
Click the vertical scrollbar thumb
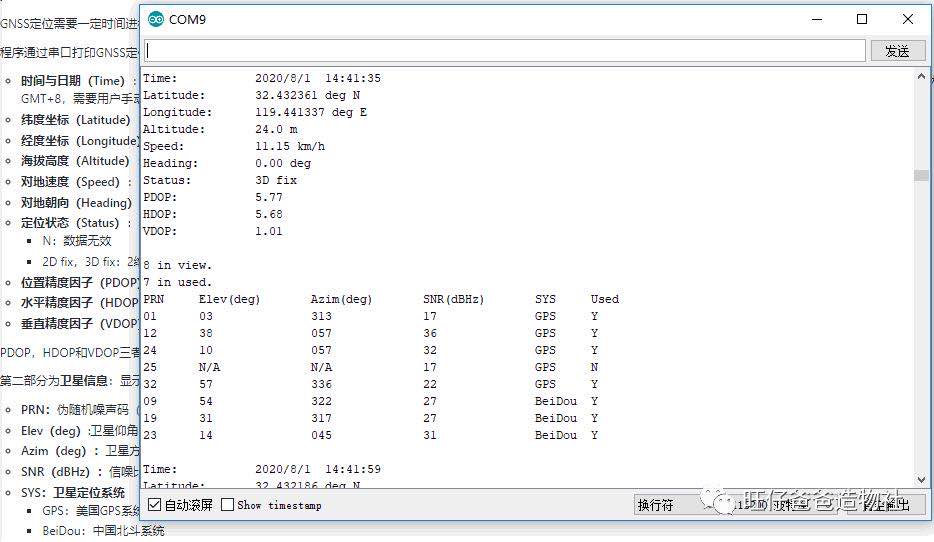pos(921,175)
